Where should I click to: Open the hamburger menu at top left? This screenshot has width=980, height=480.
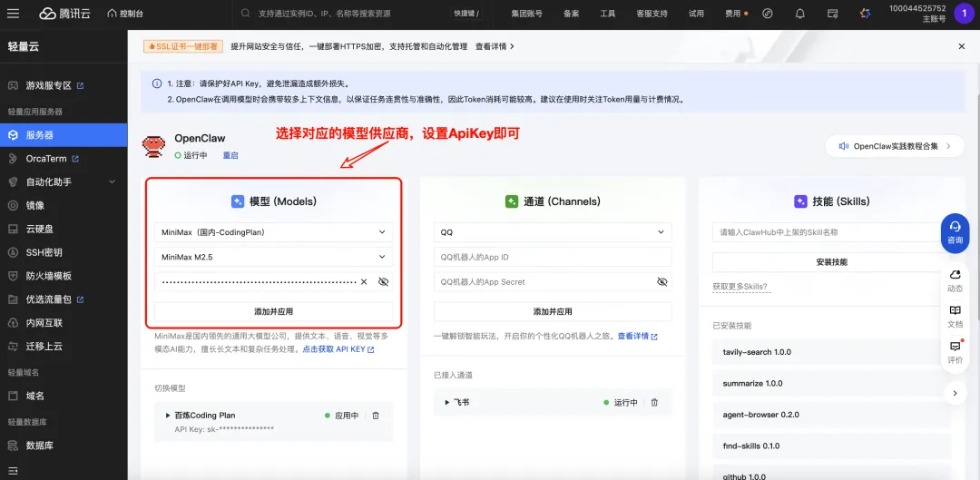tap(14, 13)
